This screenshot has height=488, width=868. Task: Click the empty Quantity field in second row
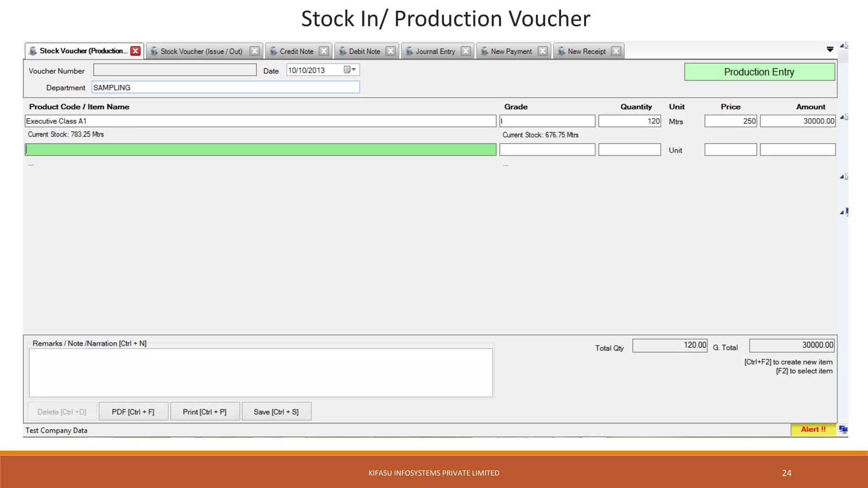click(x=629, y=150)
